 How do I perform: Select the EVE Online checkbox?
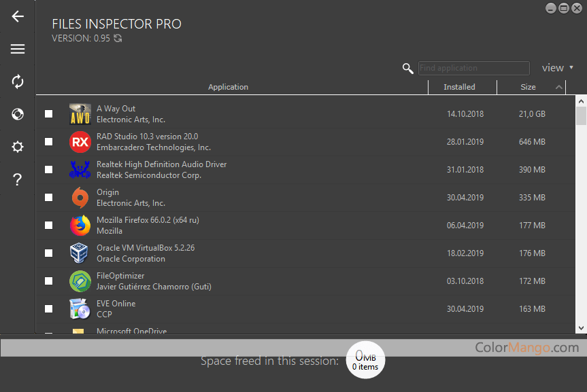coord(48,309)
